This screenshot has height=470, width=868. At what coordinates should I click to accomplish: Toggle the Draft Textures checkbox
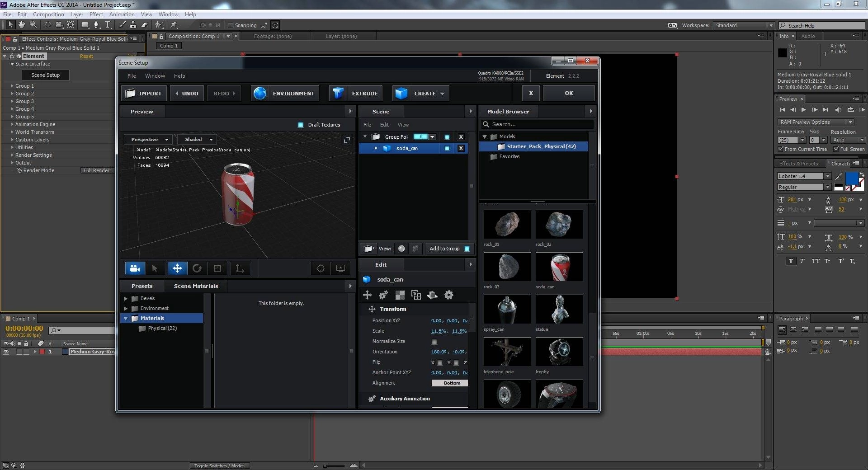[301, 125]
